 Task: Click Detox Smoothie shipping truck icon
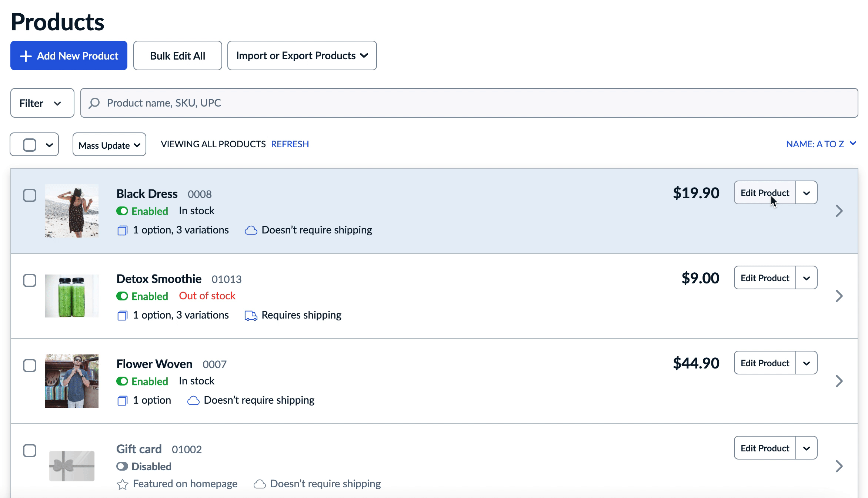pos(251,315)
